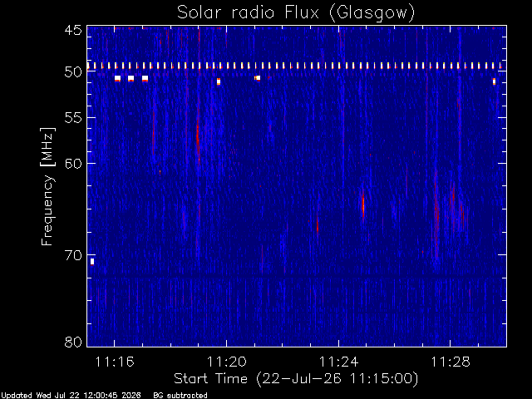Image resolution: width=532 pixels, height=399 pixels.
Task: Click the 80 MHz frequency label
Action: coord(73,342)
